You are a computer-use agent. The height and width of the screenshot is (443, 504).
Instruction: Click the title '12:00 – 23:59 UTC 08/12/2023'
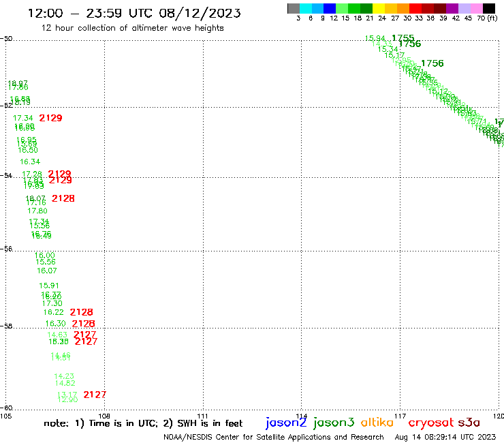click(134, 13)
